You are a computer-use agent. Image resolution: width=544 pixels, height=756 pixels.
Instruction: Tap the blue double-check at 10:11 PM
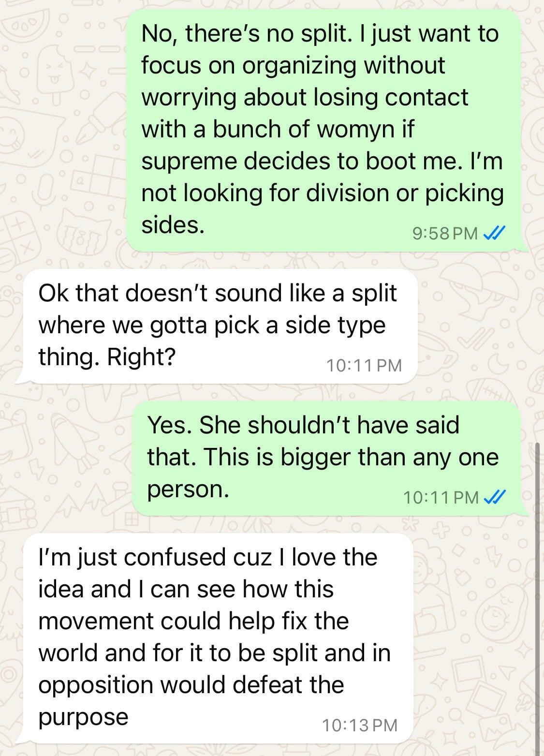click(x=494, y=497)
